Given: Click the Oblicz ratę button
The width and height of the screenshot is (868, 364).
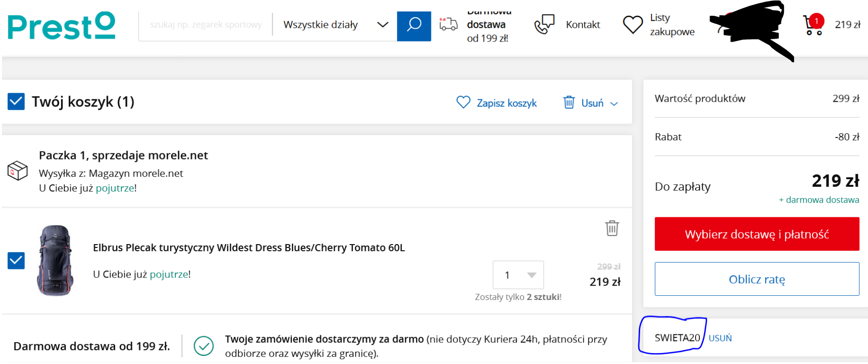Looking at the screenshot, I should coord(757,279).
